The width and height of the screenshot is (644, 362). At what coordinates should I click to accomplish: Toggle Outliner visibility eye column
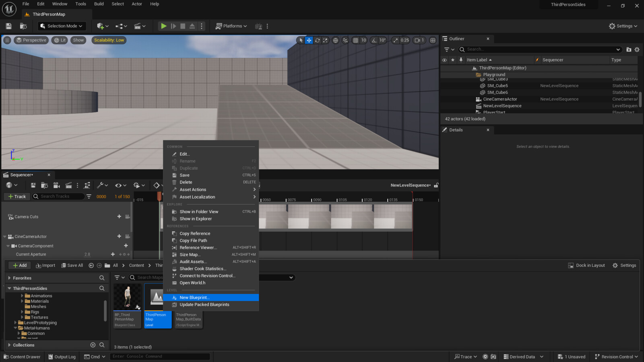tap(444, 60)
